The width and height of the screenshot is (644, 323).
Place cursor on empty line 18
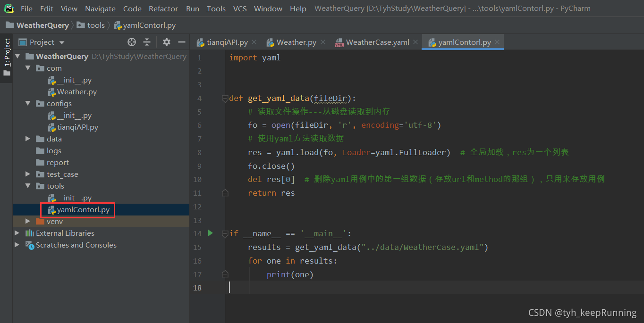point(434,287)
